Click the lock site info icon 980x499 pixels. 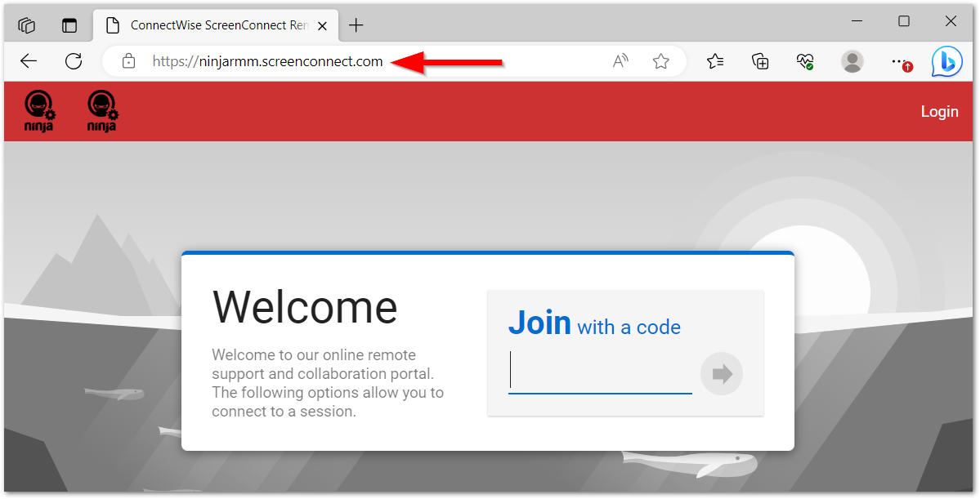129,61
